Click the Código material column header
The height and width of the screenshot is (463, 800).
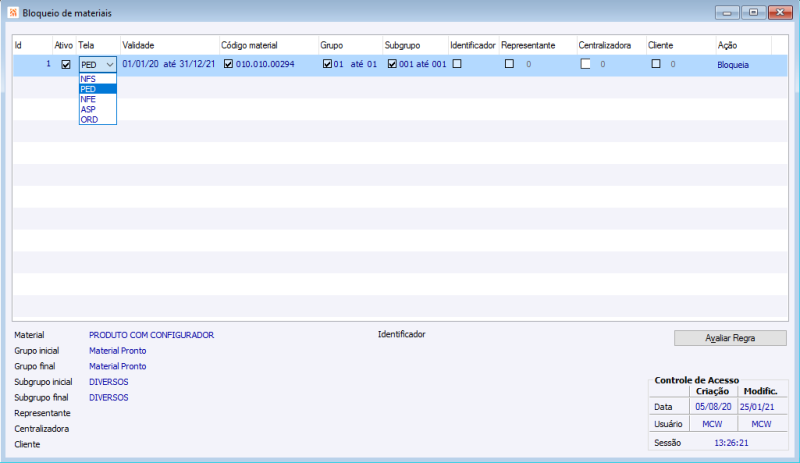click(268, 45)
